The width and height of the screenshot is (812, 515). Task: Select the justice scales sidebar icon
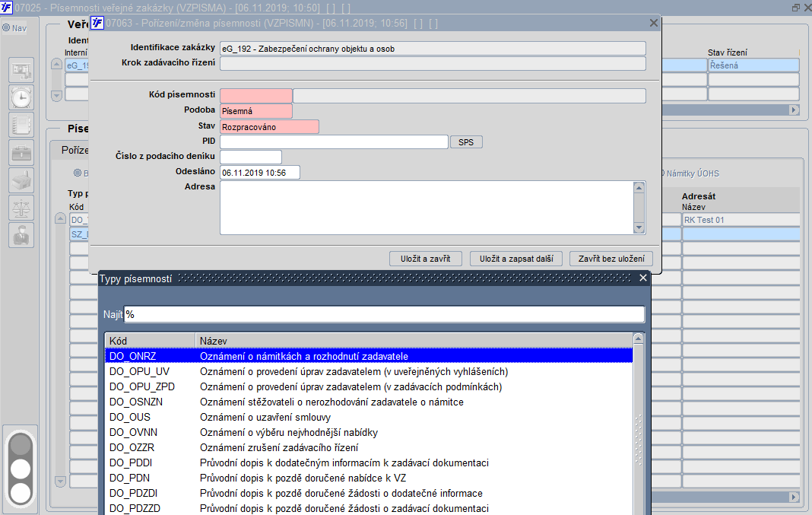21,208
